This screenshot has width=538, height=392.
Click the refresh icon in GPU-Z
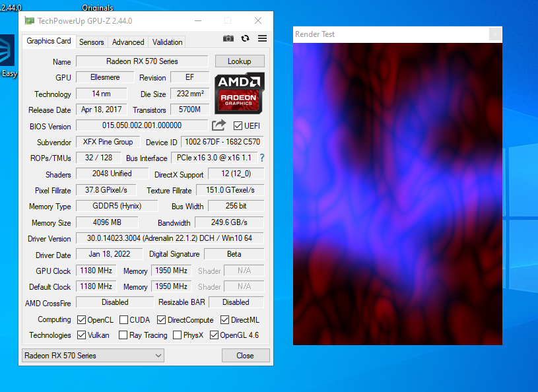245,38
